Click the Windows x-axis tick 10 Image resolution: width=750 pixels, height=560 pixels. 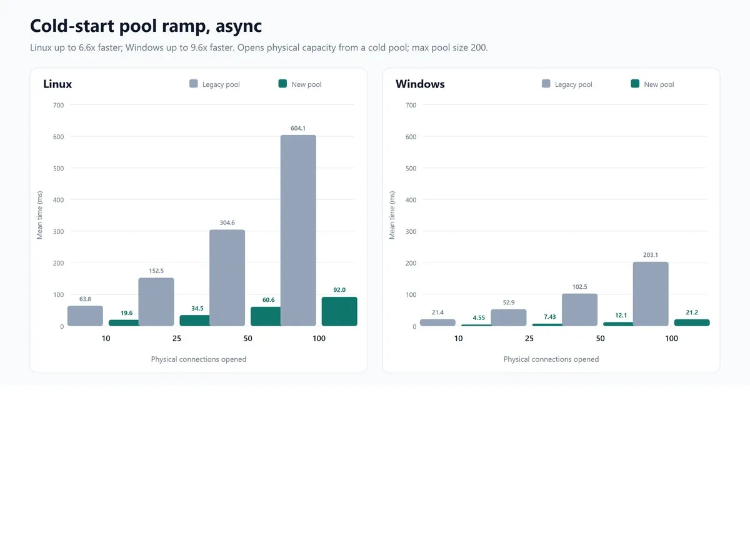tap(459, 338)
